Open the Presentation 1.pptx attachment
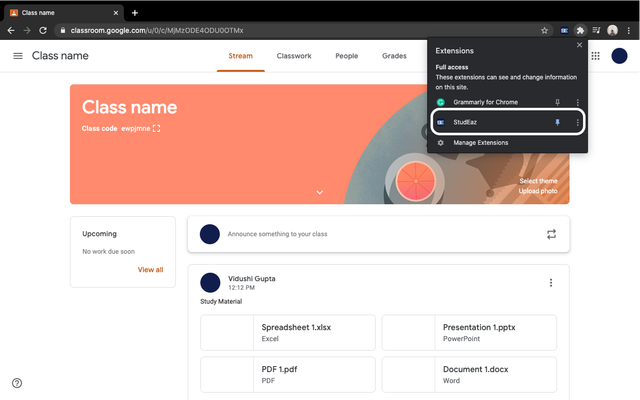640x400 pixels. 469,333
